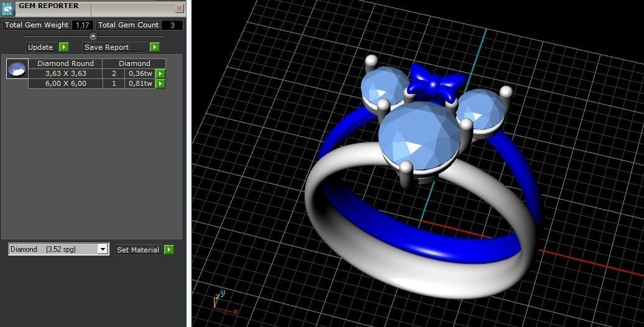Image resolution: width=644 pixels, height=327 pixels.
Task: Collapse panel with the round arrow handle
Action: coord(93,36)
